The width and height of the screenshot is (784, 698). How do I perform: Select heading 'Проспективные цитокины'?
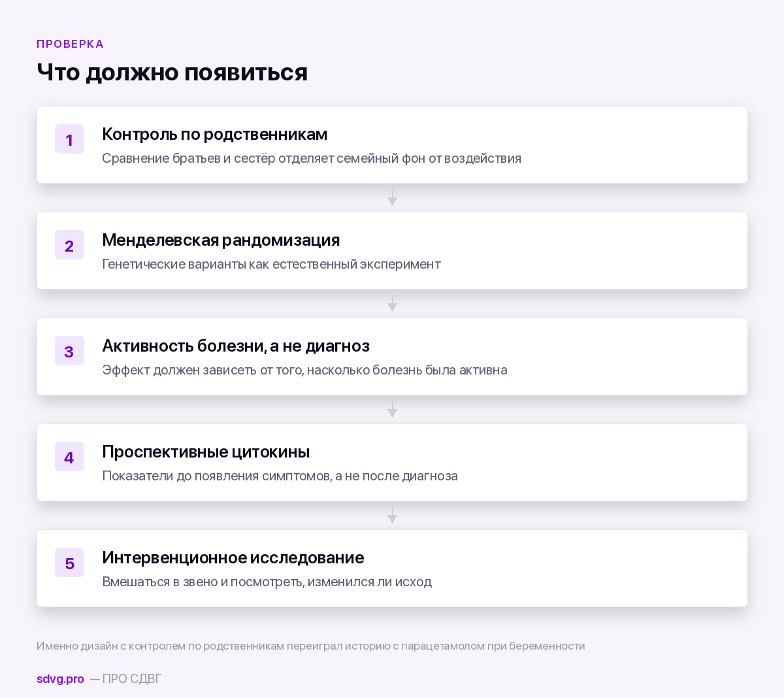tap(206, 452)
